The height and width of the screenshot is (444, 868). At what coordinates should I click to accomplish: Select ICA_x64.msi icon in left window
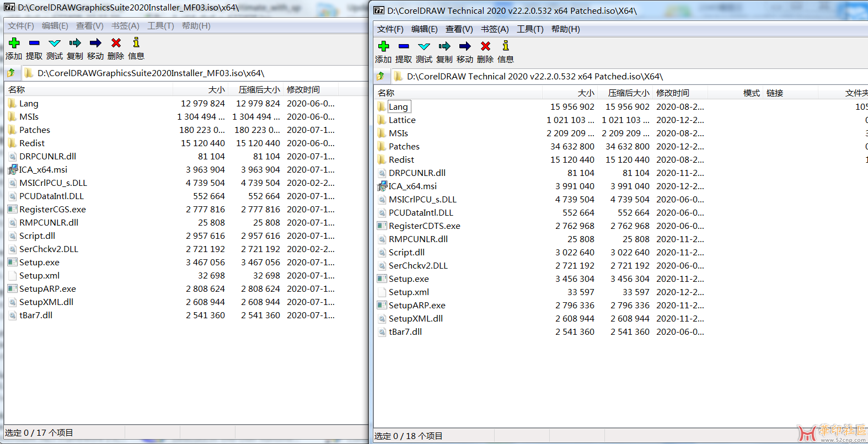click(x=12, y=169)
